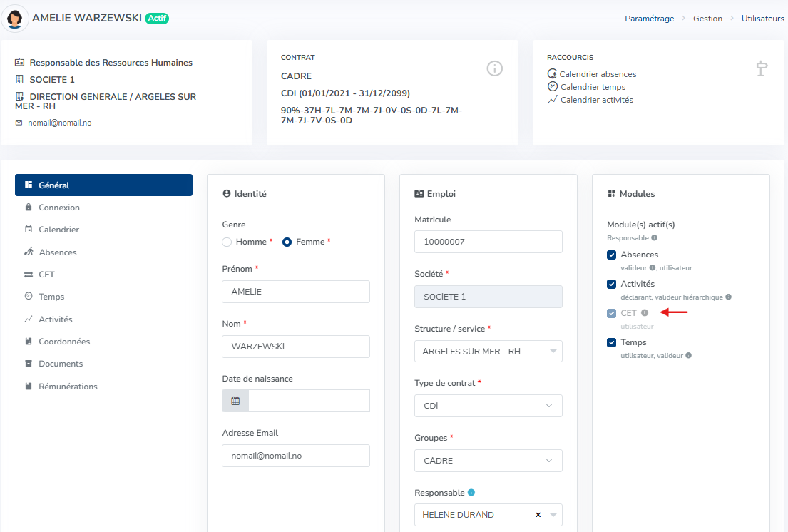Select the Homme radio button
Viewport: 788px width, 532px height.
point(227,242)
